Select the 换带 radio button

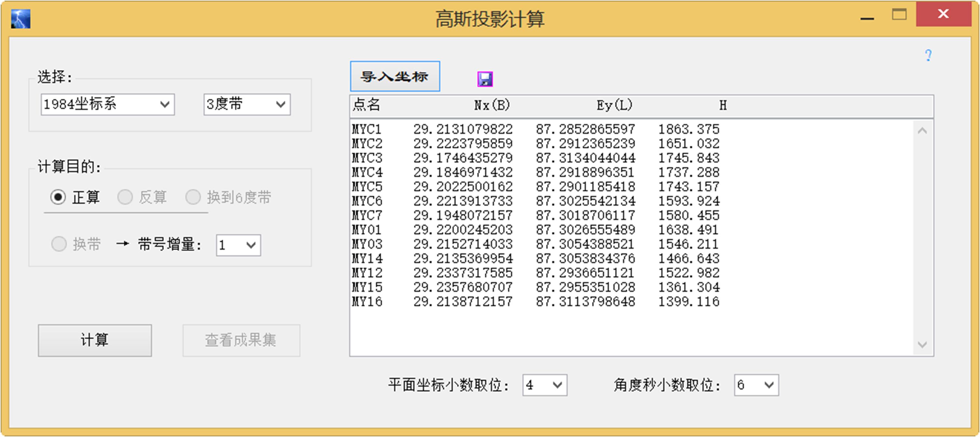[59, 244]
